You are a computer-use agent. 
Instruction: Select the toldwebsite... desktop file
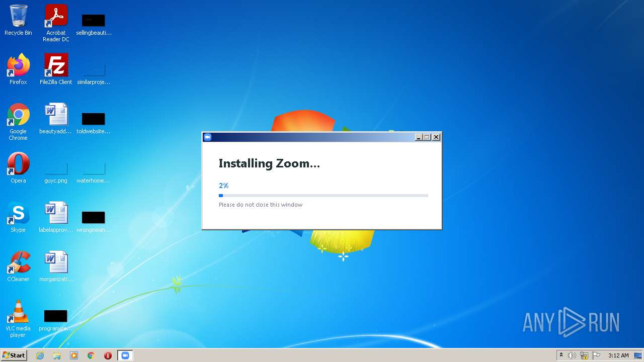(94, 122)
